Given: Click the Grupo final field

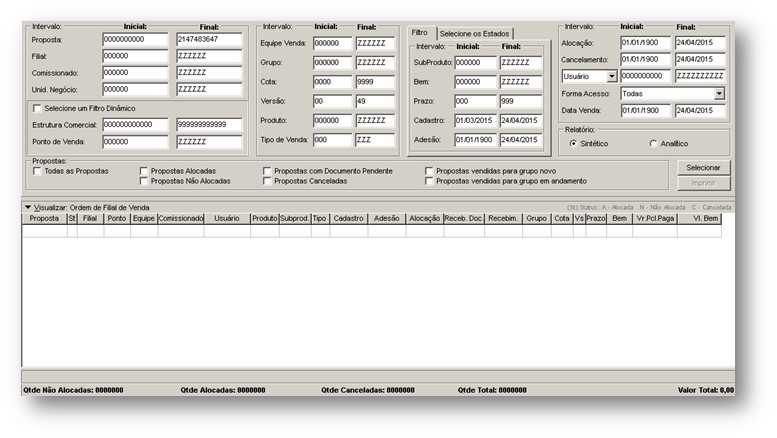Looking at the screenshot, I should [375, 62].
